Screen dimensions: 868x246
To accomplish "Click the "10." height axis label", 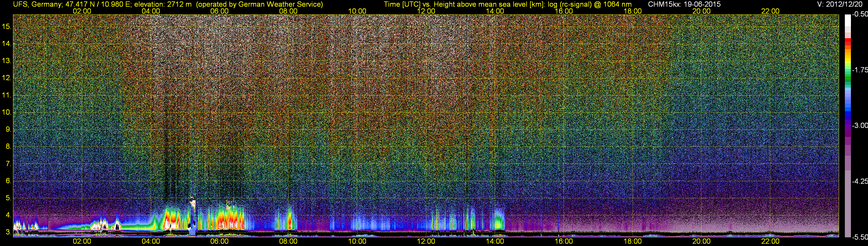I will coord(7,113).
